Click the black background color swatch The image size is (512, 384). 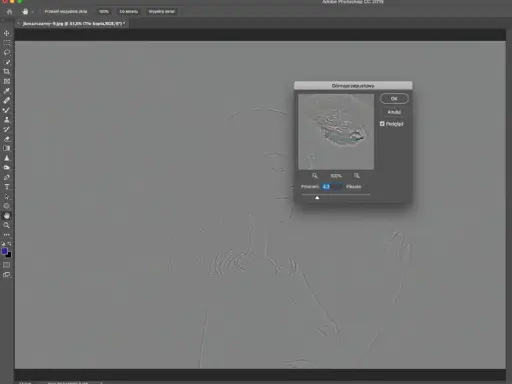(9, 255)
